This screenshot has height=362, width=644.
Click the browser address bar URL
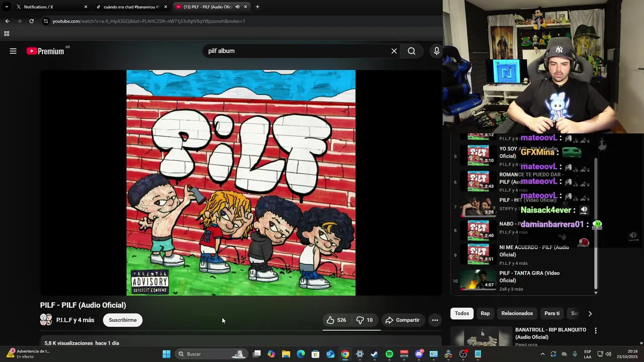[x=148, y=21]
